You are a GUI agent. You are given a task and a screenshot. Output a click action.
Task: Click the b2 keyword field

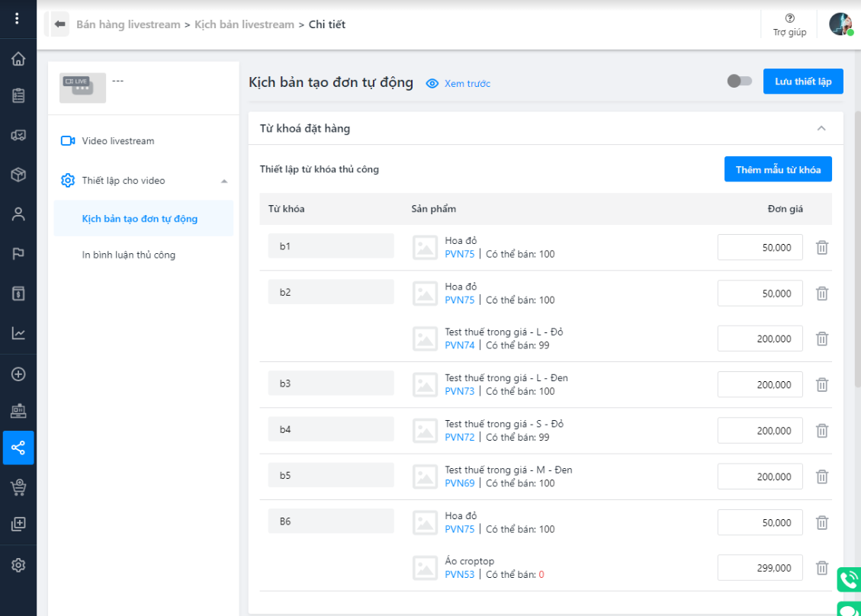(x=331, y=292)
